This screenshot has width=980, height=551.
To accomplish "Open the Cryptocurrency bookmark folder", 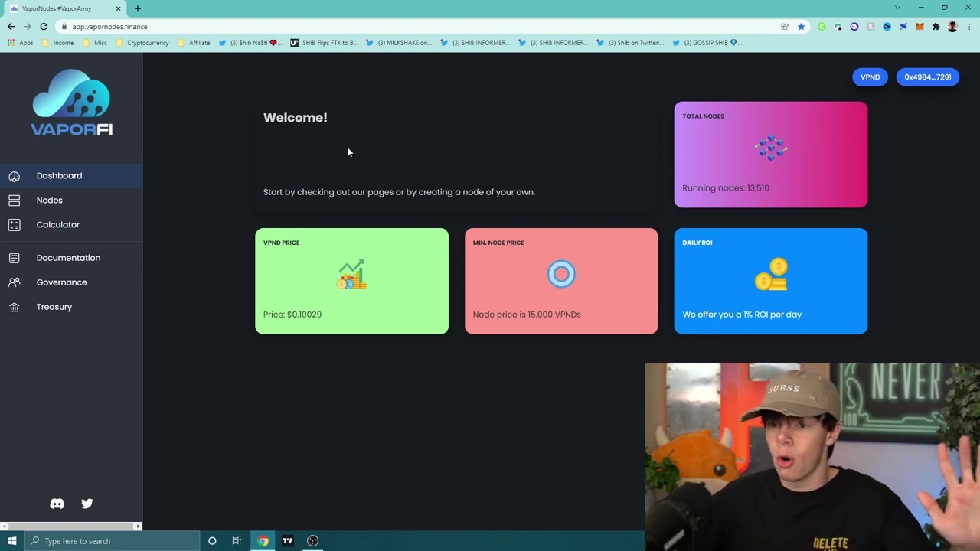I will tap(142, 43).
